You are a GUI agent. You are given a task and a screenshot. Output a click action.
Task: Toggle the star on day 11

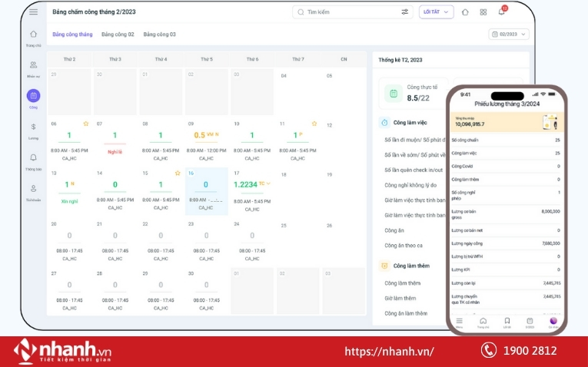coord(314,124)
